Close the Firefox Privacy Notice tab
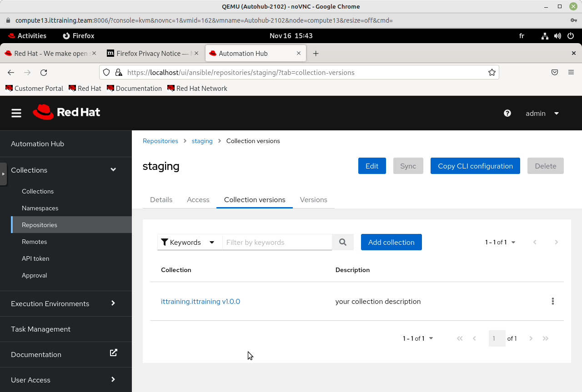 point(196,53)
